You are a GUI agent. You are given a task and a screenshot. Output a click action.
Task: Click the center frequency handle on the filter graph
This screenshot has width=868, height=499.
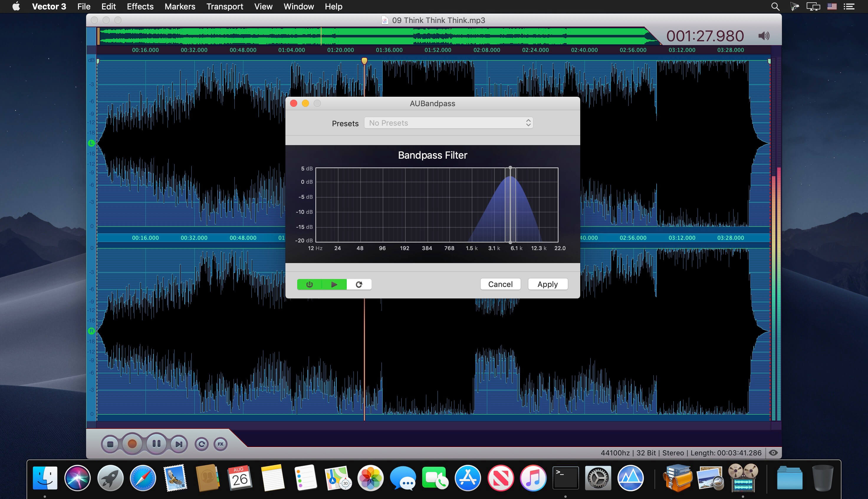coord(510,168)
